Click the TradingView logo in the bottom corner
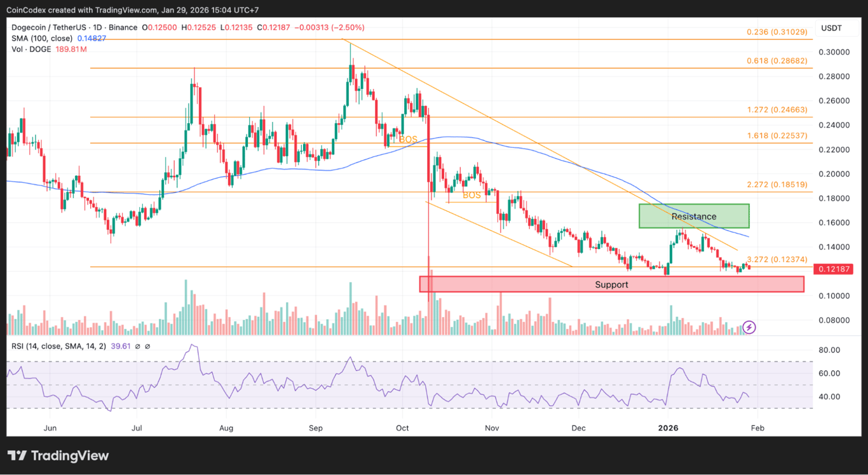 coord(57,455)
